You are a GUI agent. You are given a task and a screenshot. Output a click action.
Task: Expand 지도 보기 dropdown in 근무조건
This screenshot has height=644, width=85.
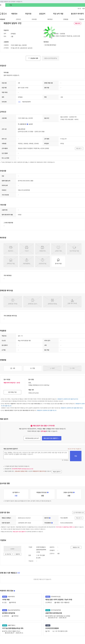tap(79, 148)
